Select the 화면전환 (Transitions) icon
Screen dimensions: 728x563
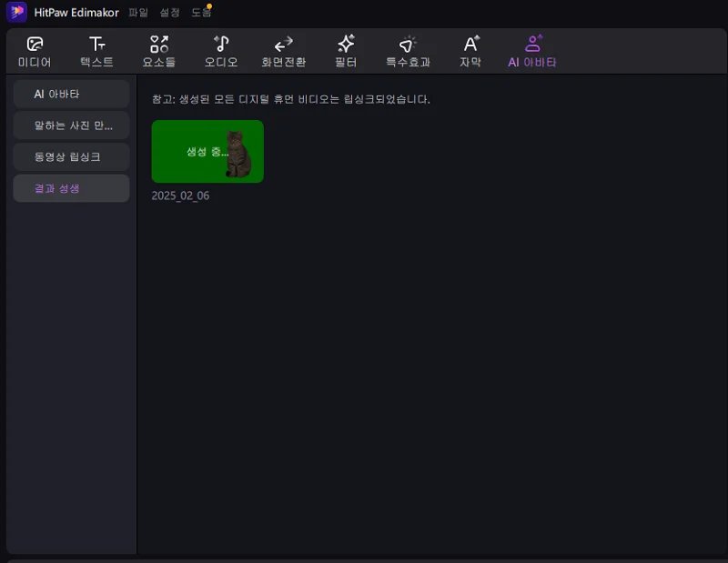pos(282,50)
